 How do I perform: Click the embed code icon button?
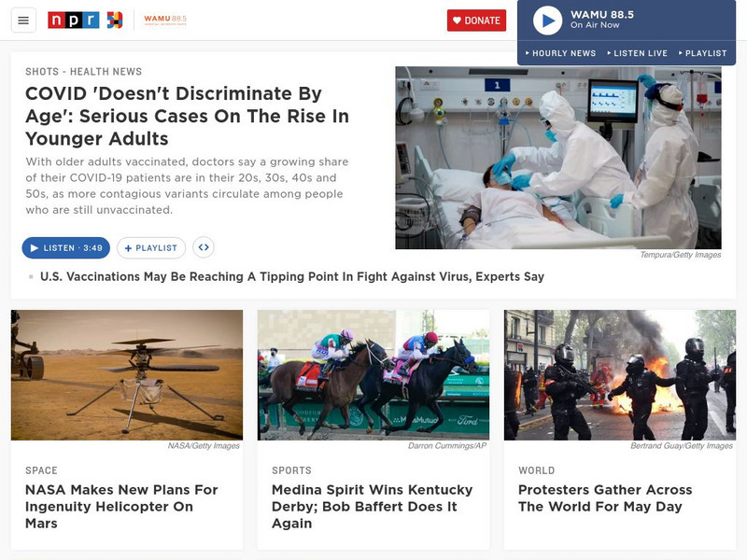coord(204,247)
